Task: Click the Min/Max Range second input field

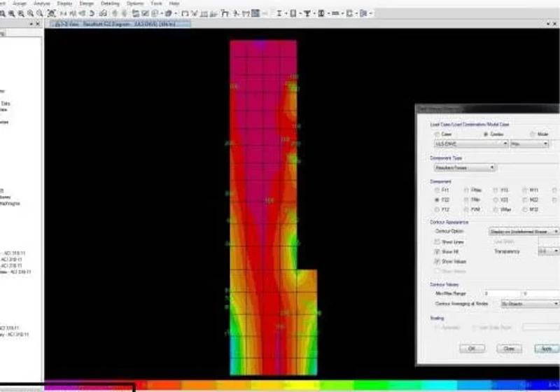Action: click(x=540, y=293)
